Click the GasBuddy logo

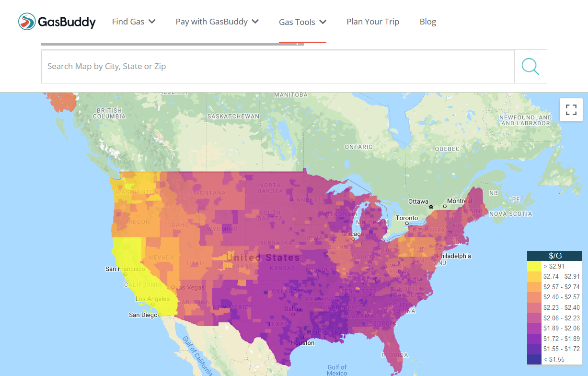[x=57, y=22]
